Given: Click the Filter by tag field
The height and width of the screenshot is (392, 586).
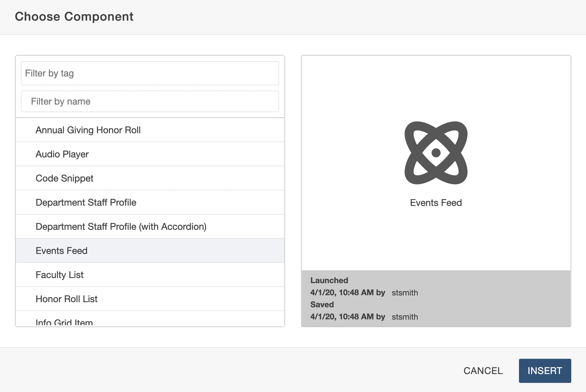Looking at the screenshot, I should point(150,73).
